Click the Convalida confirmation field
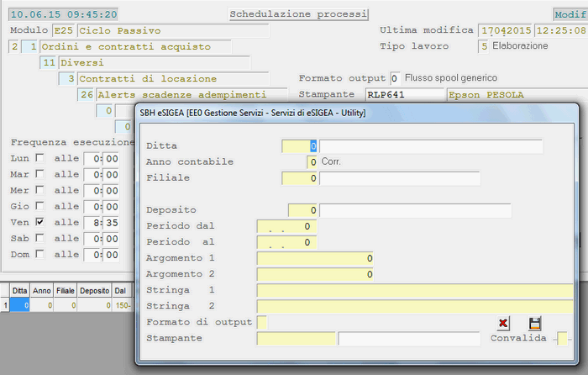This screenshot has width=588, height=375. coord(562,339)
